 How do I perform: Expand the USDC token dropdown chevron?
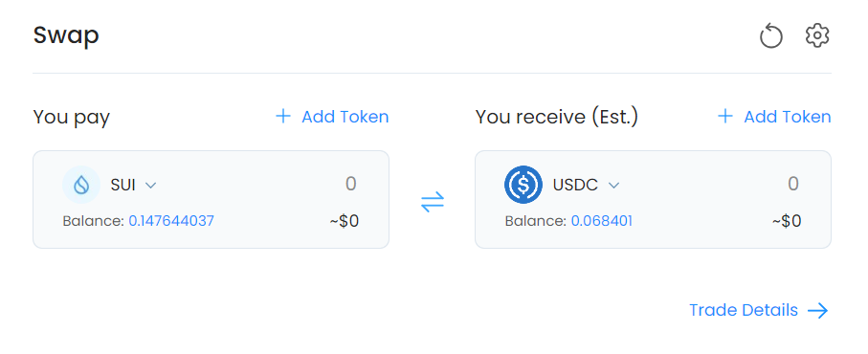click(613, 186)
